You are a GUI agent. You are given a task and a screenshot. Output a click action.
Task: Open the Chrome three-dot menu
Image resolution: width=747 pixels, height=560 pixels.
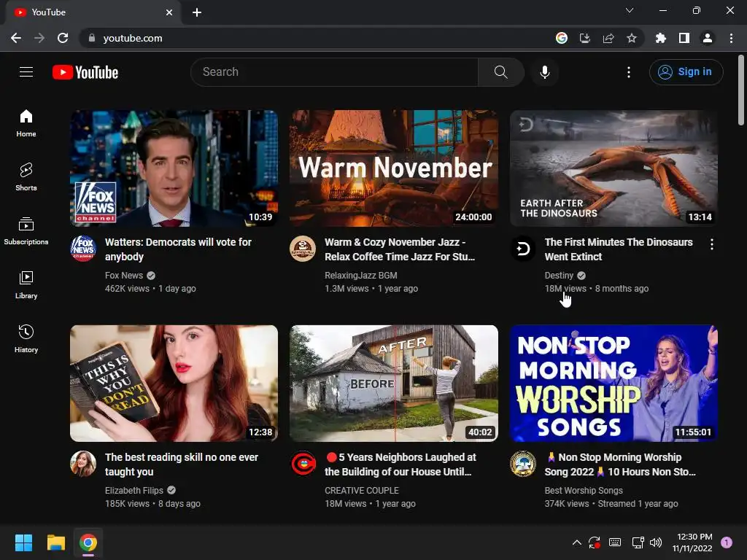pos(731,38)
